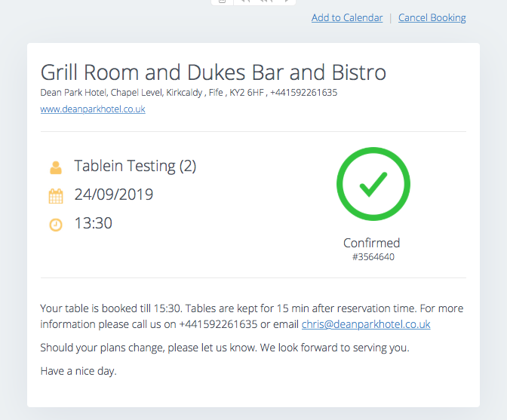Click the forward arrow icon in top toolbar

tap(287, 2)
